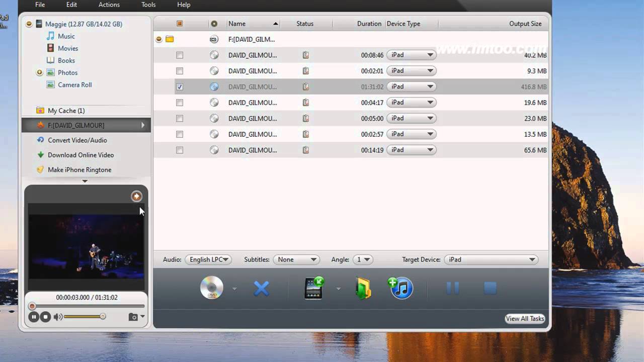Toggle the select-all checkbox in header
This screenshot has height=362, width=644.
tap(180, 24)
